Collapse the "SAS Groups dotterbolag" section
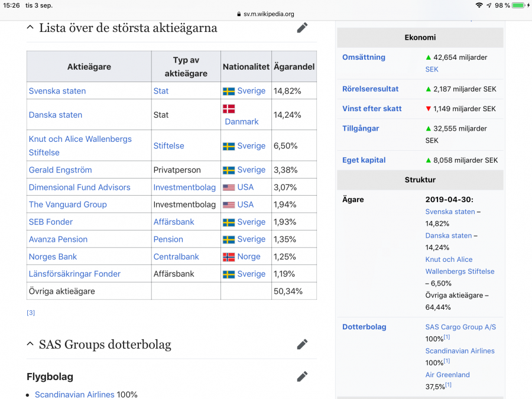The width and height of the screenshot is (532, 399). tap(30, 344)
